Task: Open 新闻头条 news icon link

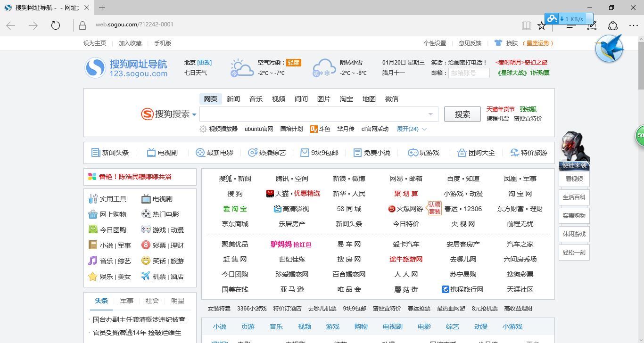Action: tap(110, 153)
